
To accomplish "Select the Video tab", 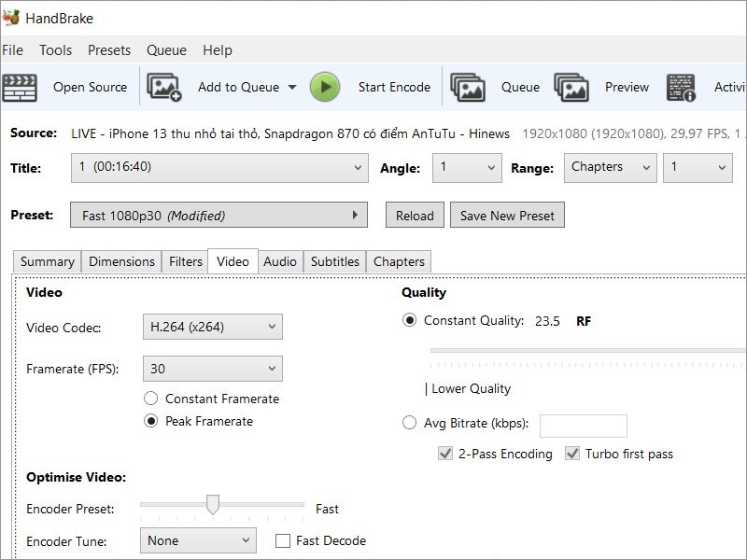I will 233,261.
